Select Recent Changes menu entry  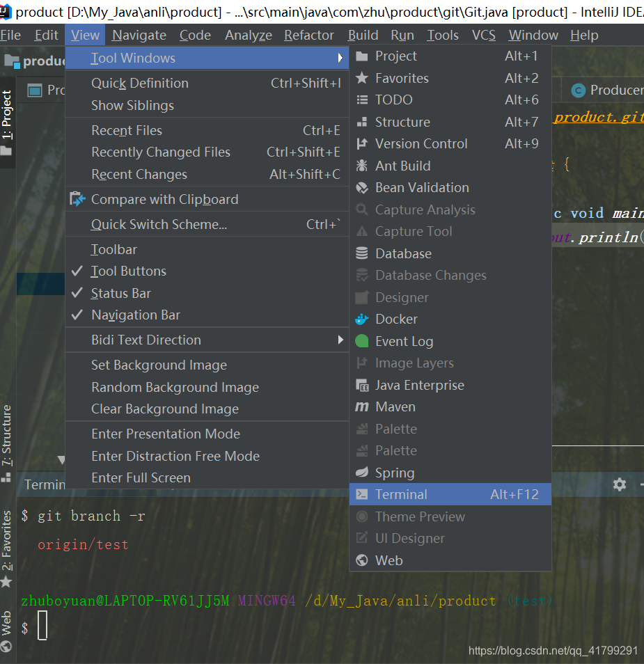point(207,174)
